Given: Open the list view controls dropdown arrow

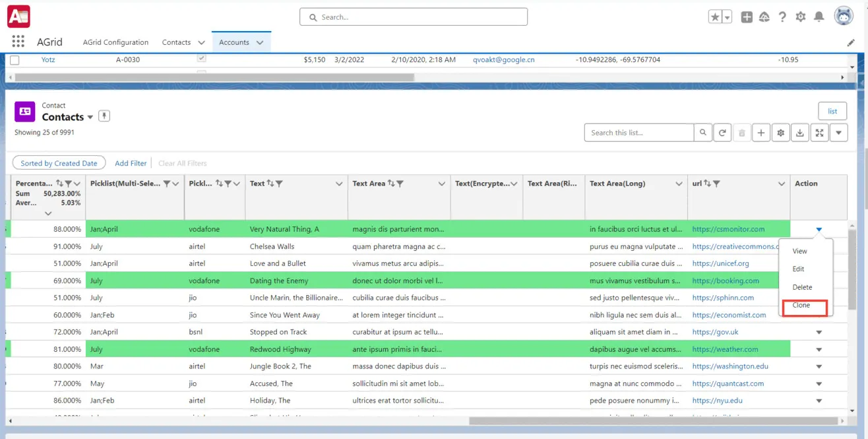Looking at the screenshot, I should click(x=838, y=132).
